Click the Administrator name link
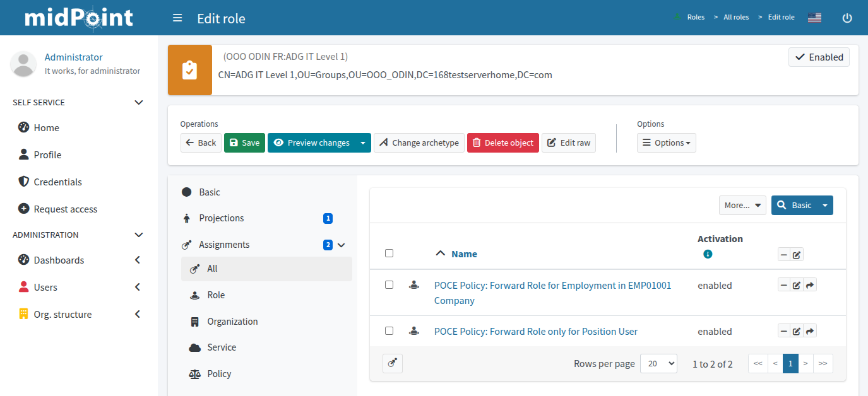The height and width of the screenshot is (396, 868). click(x=73, y=57)
